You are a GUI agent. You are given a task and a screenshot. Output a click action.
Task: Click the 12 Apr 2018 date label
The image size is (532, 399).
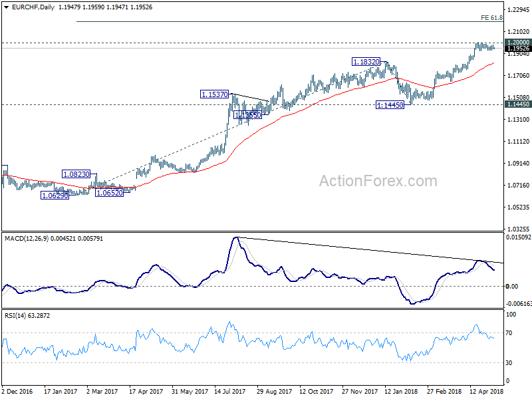coord(486,391)
